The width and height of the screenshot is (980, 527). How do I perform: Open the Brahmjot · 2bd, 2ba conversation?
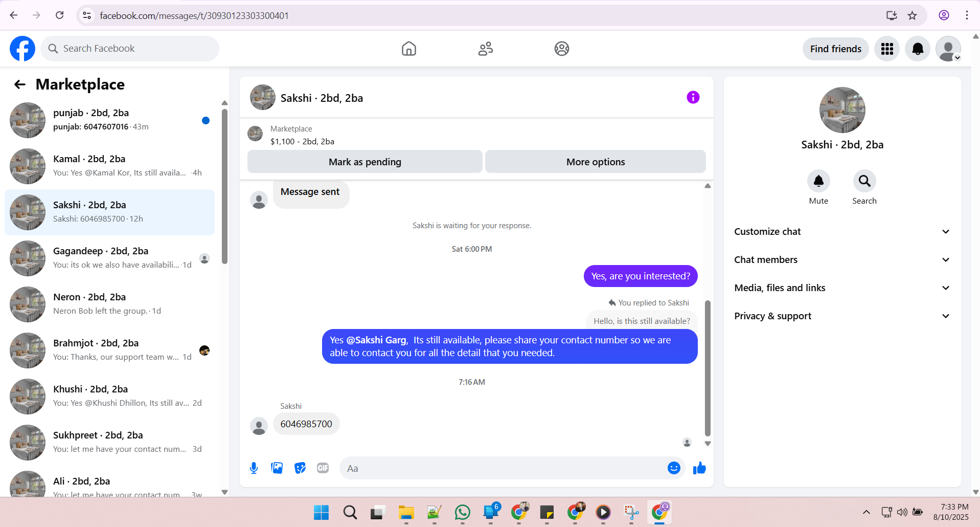[110, 350]
